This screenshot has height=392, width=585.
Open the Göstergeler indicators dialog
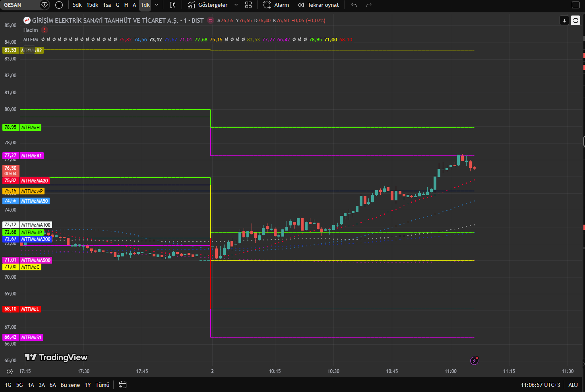208,5
